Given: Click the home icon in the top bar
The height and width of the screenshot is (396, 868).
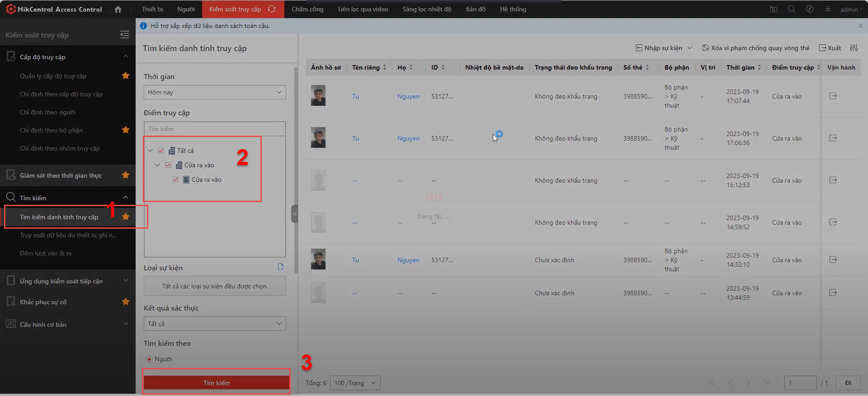Looking at the screenshot, I should point(118,9).
